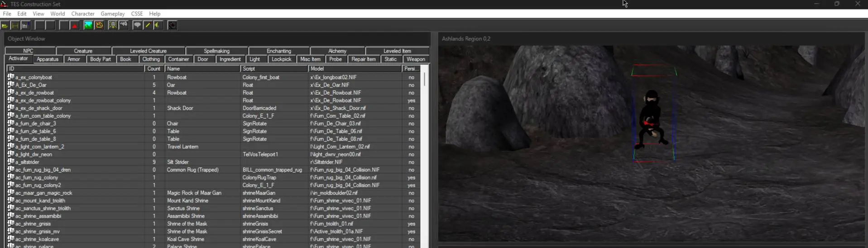Switch to the Ingredient tab
Image resolution: width=868 pixels, height=248 pixels.
click(230, 59)
